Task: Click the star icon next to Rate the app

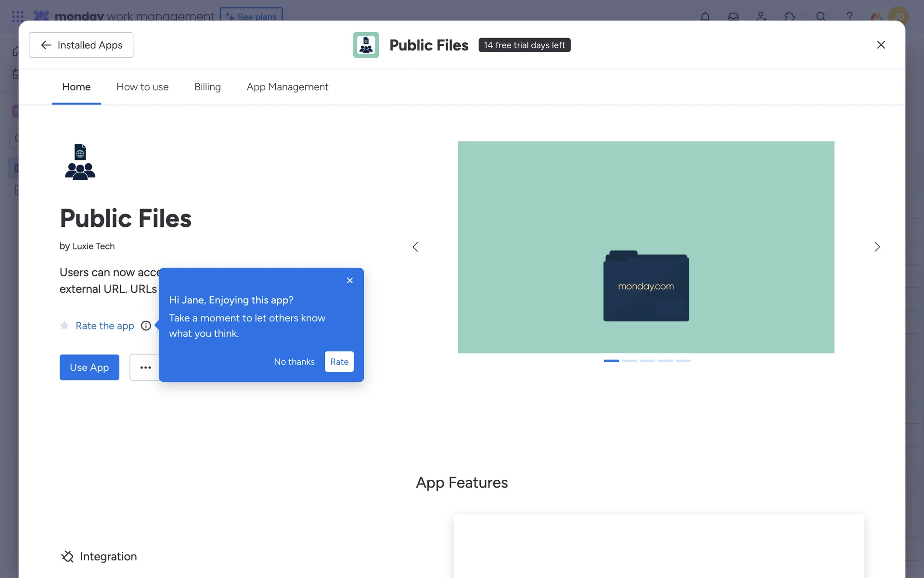Action: click(64, 326)
